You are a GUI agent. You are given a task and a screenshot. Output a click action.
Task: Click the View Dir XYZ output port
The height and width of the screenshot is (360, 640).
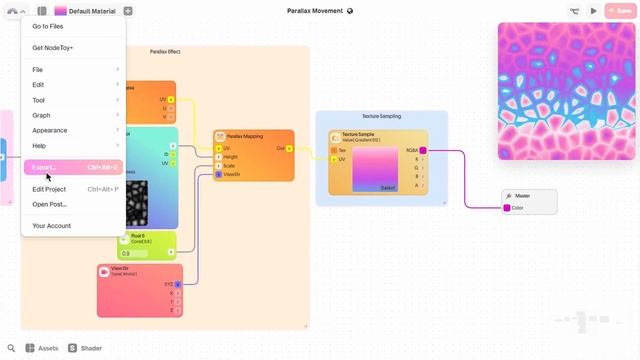[x=178, y=284]
